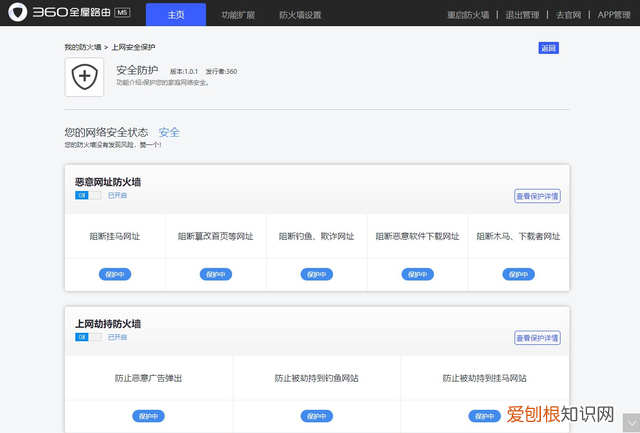Click 已开启 text beside 上网劫持防火墙 switch
This screenshot has height=433, width=640.
(x=117, y=337)
